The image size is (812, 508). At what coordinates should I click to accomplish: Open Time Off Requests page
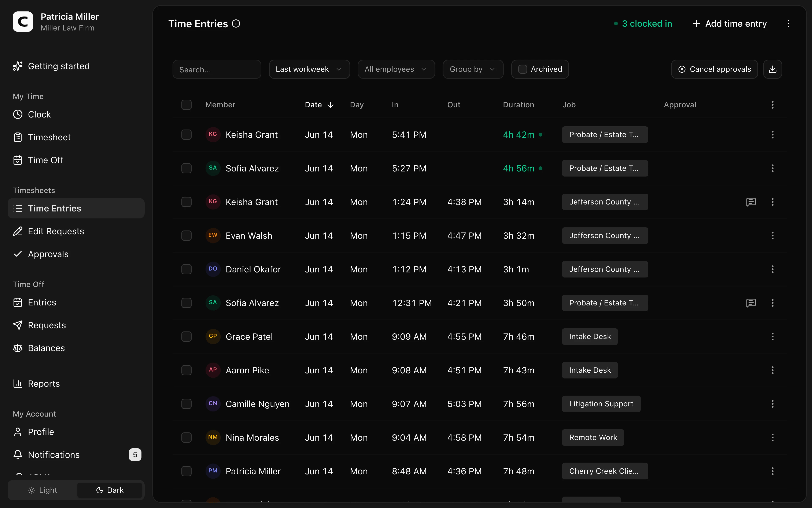(x=76, y=325)
